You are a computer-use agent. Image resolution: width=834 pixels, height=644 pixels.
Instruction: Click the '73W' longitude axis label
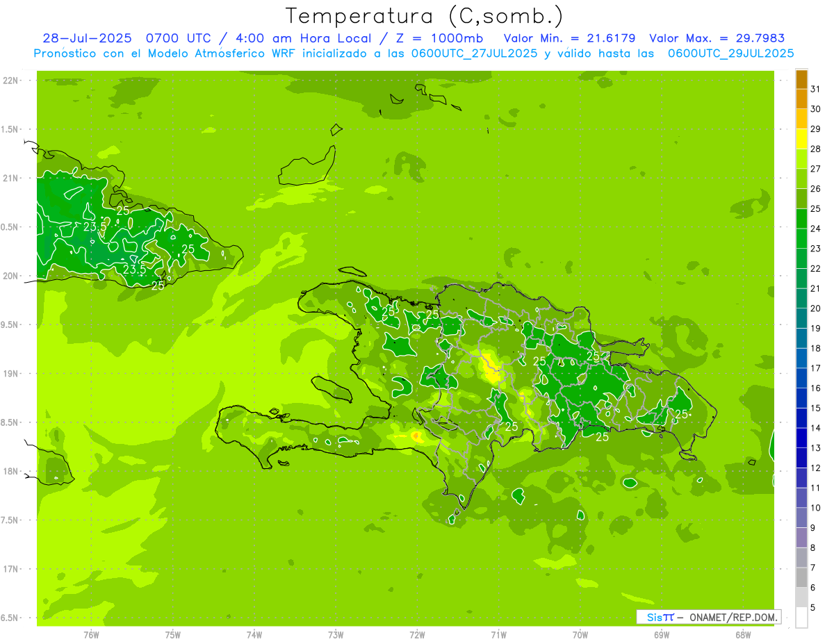(x=336, y=634)
